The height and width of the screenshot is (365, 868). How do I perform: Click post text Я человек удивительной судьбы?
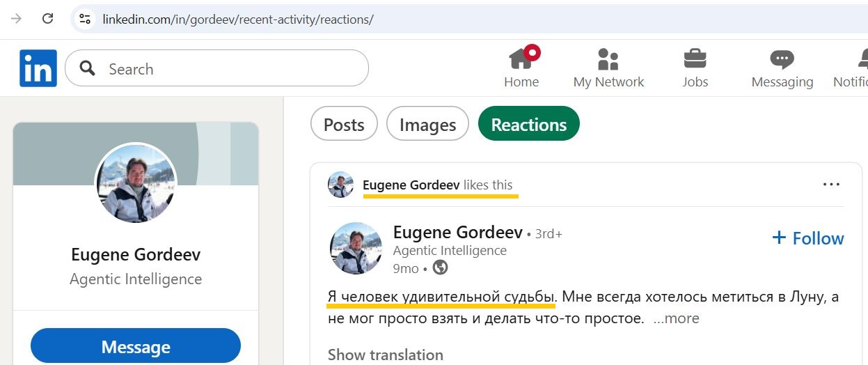(x=442, y=297)
